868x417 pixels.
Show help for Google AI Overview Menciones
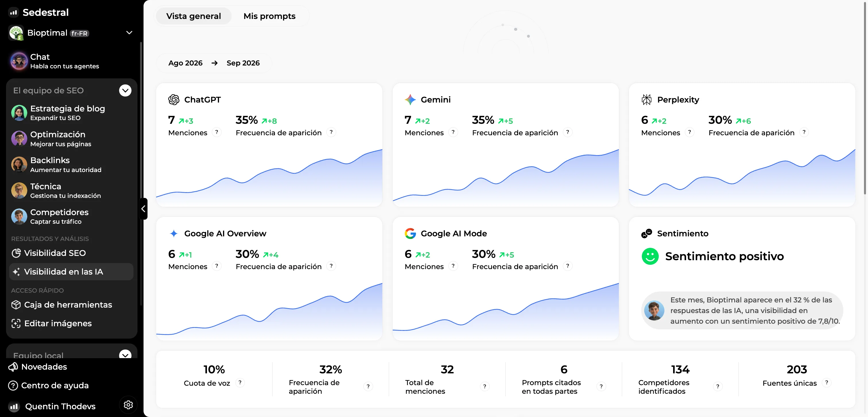point(217,266)
